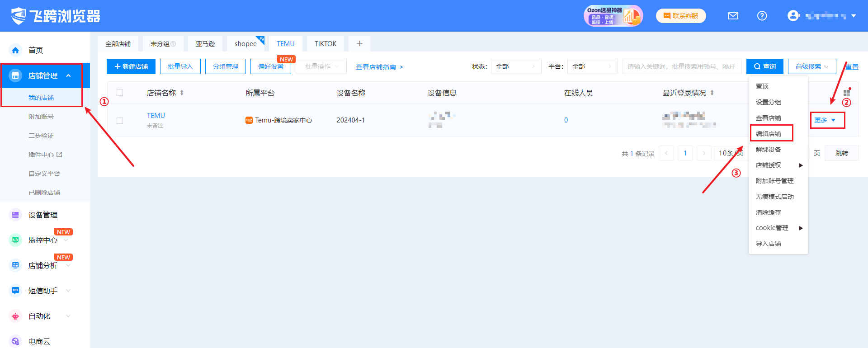Click the New Store (新建店铺) button

[131, 66]
